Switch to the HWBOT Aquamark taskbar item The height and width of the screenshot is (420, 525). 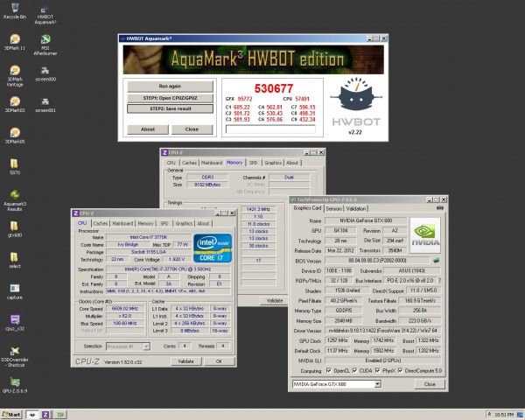coord(32,415)
